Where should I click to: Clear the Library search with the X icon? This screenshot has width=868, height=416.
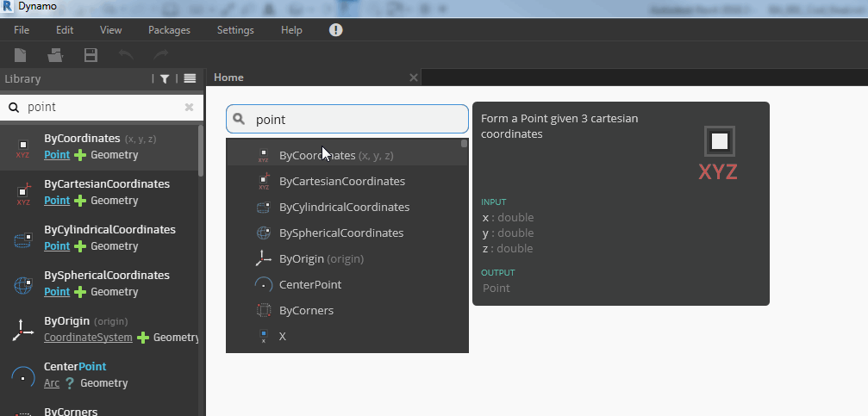click(190, 108)
